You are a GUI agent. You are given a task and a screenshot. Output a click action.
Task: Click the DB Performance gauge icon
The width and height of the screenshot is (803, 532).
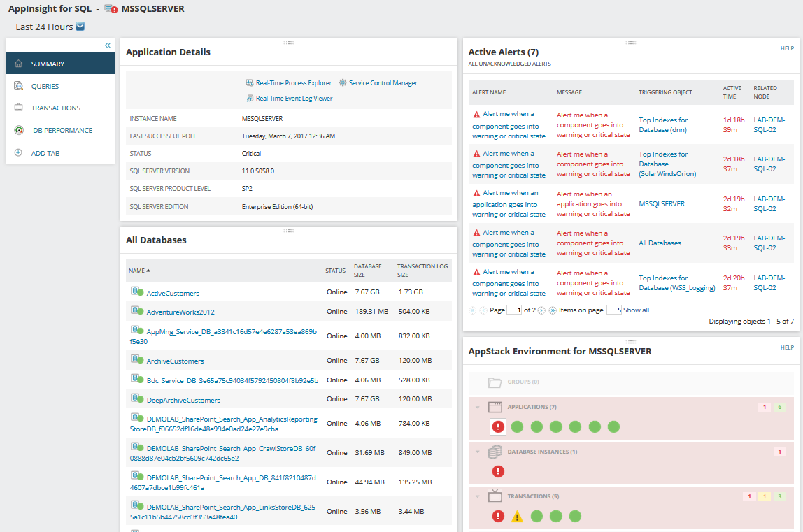point(19,130)
